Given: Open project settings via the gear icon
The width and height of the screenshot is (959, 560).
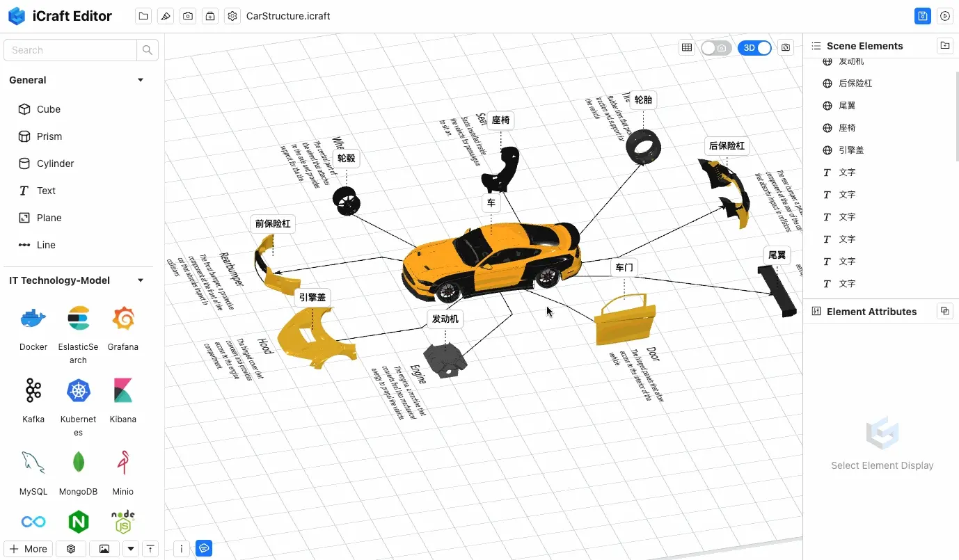Looking at the screenshot, I should (232, 15).
